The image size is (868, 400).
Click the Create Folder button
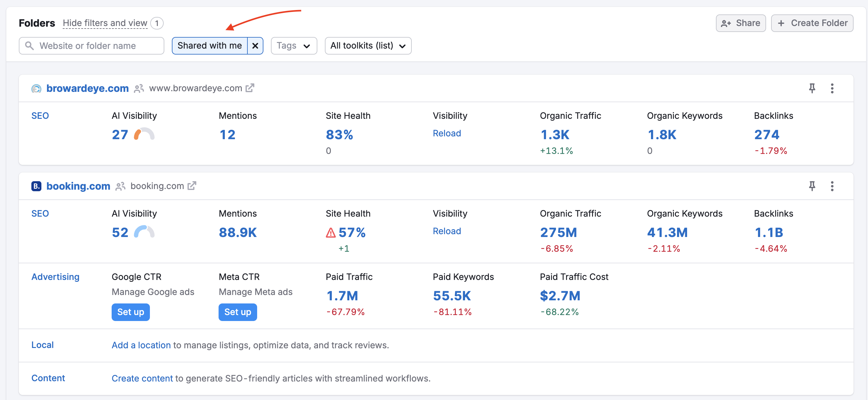click(812, 23)
